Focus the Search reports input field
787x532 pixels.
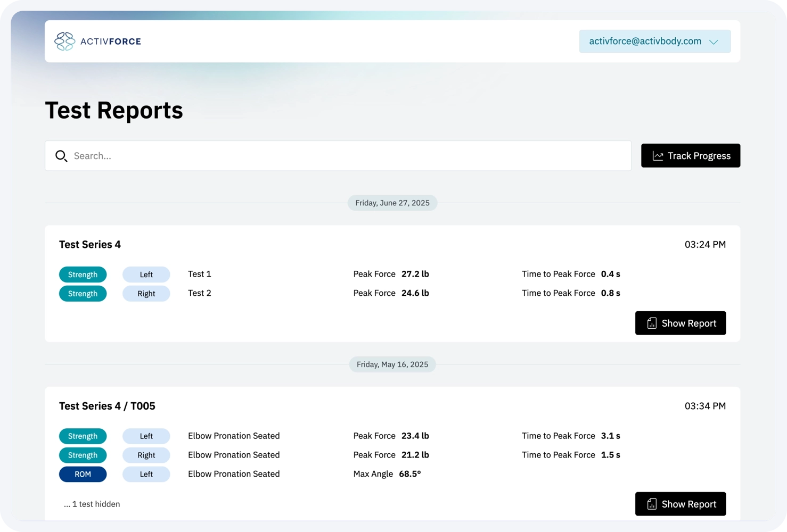pyautogui.click(x=346, y=156)
